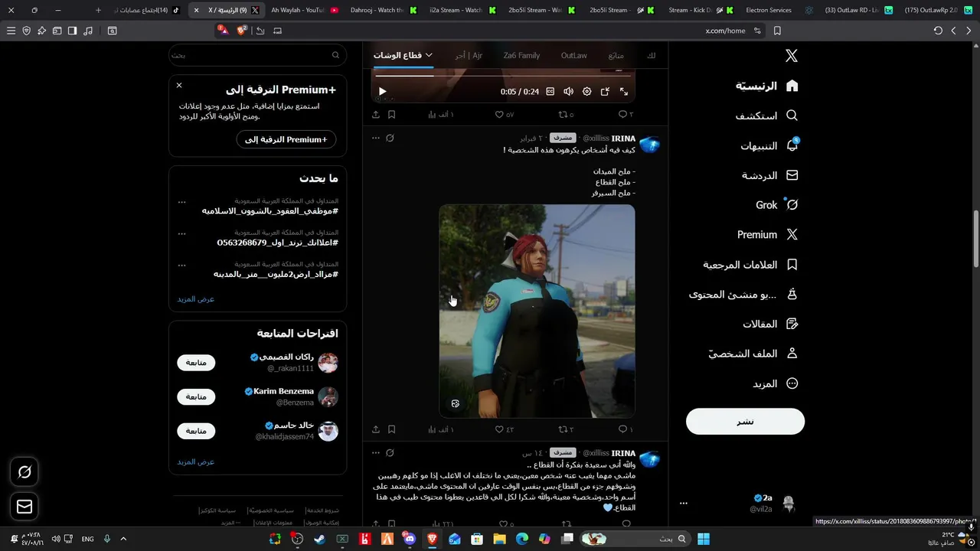Follow Karim Benzema
980x551 pixels.
click(196, 396)
